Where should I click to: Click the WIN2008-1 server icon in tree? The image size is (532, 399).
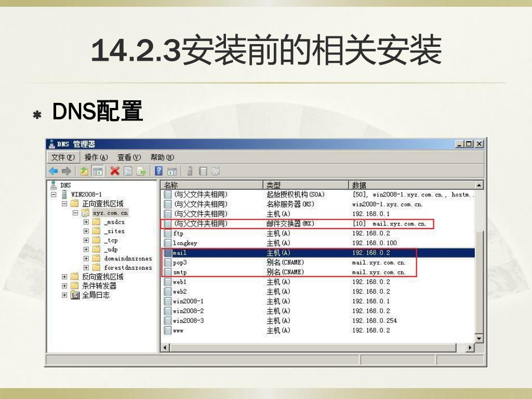[64, 194]
